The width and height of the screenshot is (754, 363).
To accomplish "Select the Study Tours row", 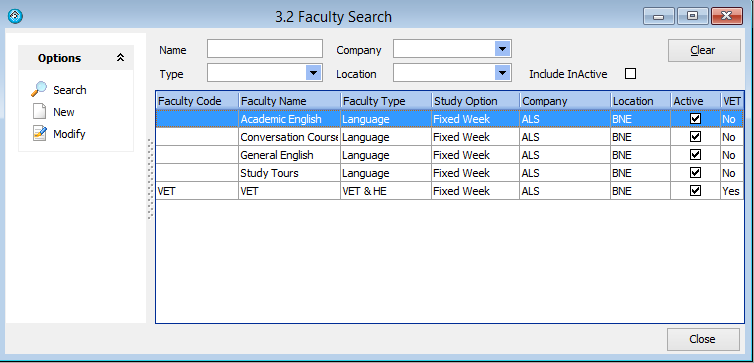I will coord(449,173).
